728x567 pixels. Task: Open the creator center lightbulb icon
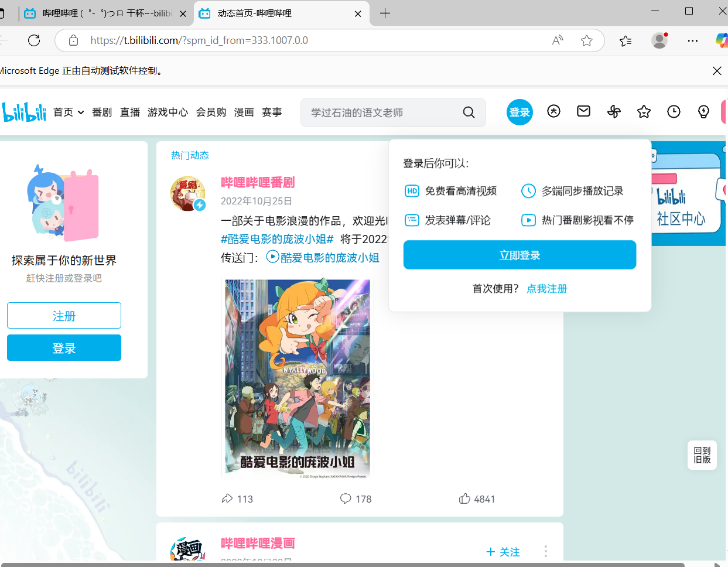[x=703, y=111]
